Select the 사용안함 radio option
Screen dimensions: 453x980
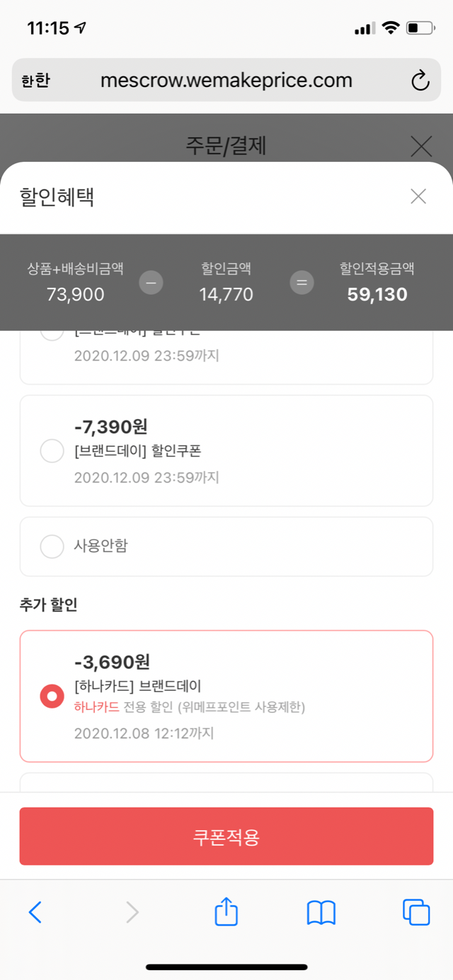click(52, 546)
